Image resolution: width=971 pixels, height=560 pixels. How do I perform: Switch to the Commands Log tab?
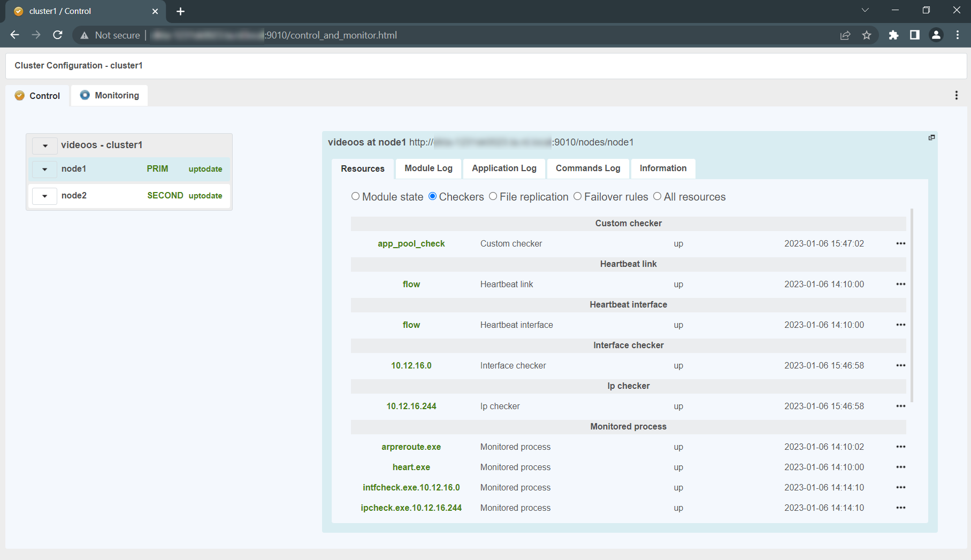click(588, 168)
